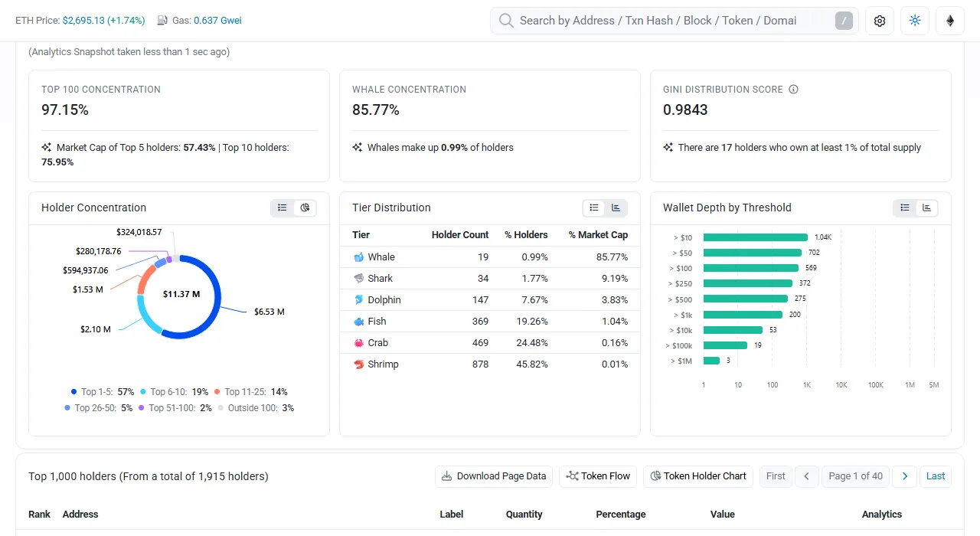
Task: Toggle the Top 6-10 legend swatch
Action: pyautogui.click(x=143, y=392)
